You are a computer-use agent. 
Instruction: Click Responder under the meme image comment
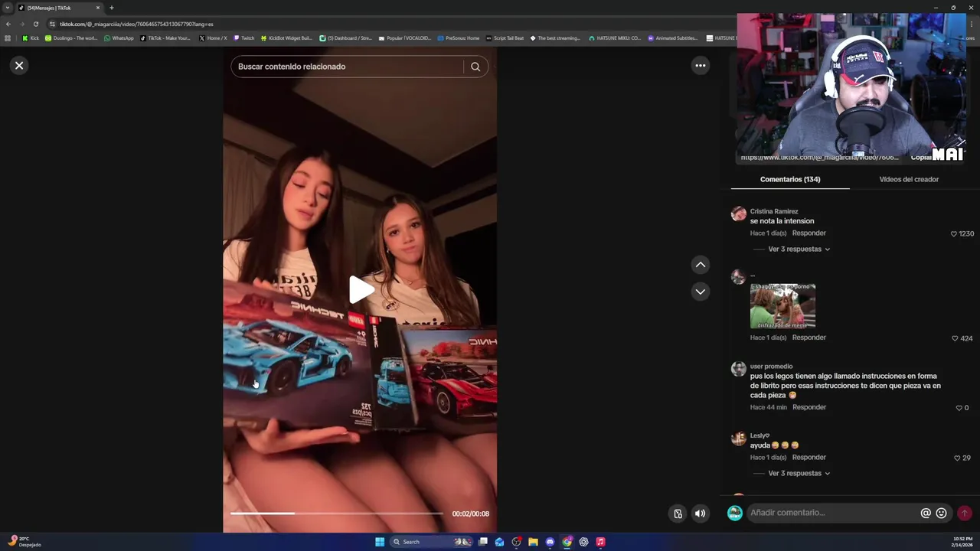pos(809,337)
